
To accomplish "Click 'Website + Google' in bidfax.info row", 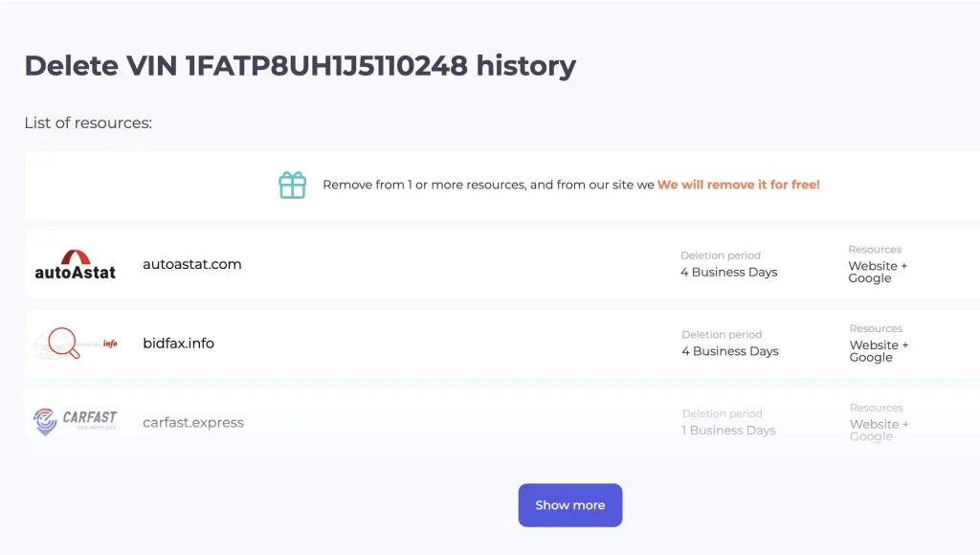I will pyautogui.click(x=879, y=351).
